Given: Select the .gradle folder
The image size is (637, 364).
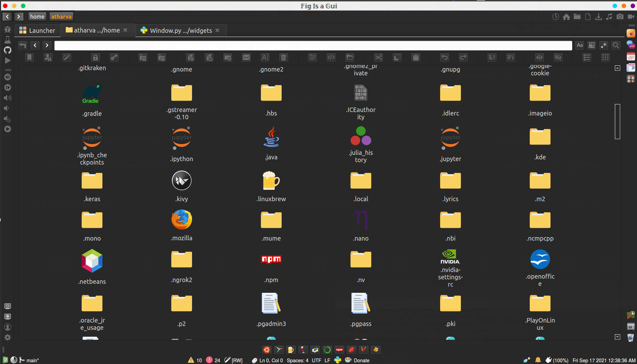Looking at the screenshot, I should [x=92, y=100].
